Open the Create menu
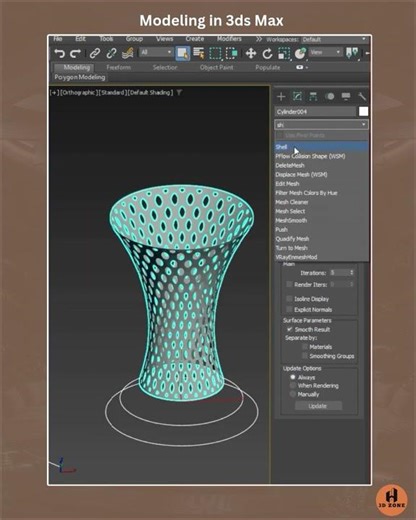The height and width of the screenshot is (520, 416). [195, 39]
